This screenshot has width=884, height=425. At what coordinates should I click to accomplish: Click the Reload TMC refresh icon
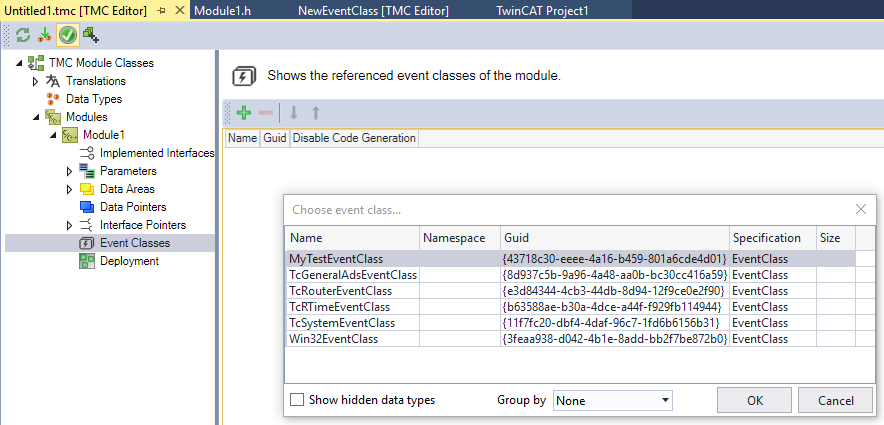tap(23, 36)
